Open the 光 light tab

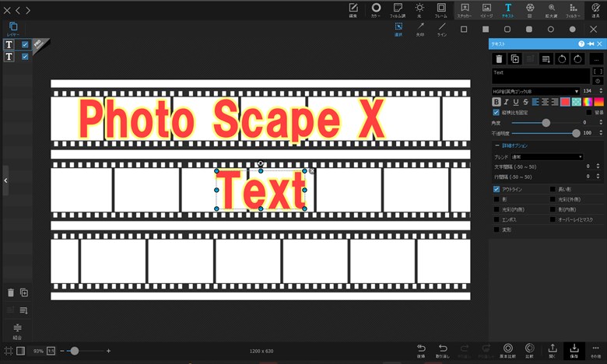(x=419, y=10)
